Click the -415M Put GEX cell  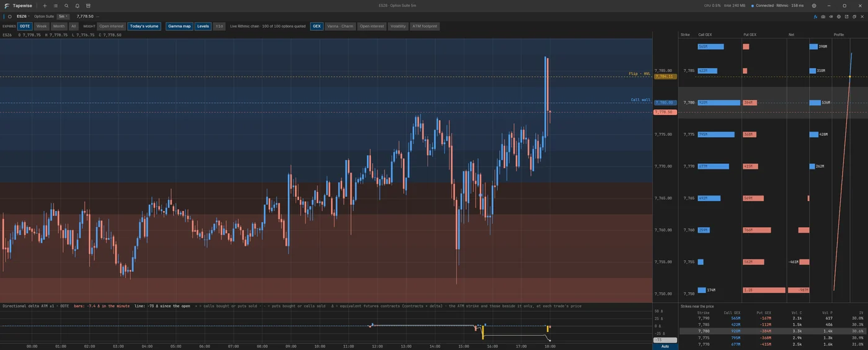765,344
